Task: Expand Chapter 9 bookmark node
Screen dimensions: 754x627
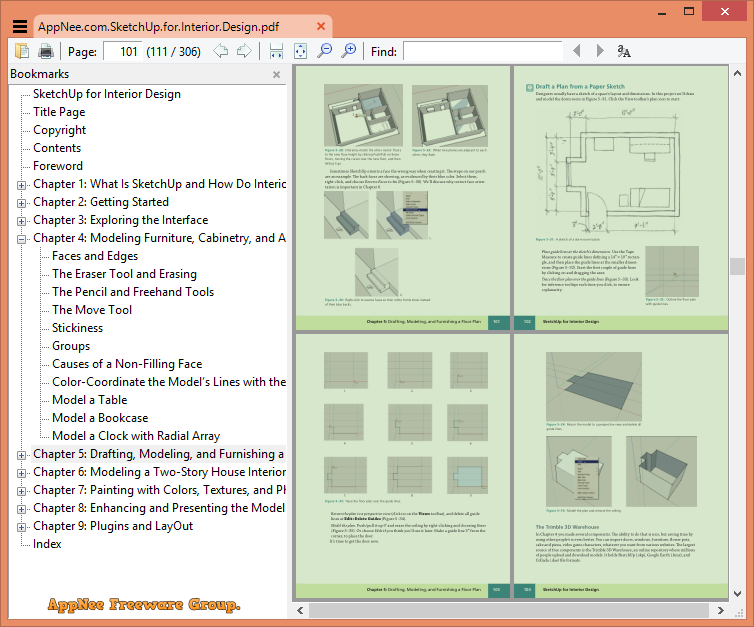Action: tap(21, 527)
